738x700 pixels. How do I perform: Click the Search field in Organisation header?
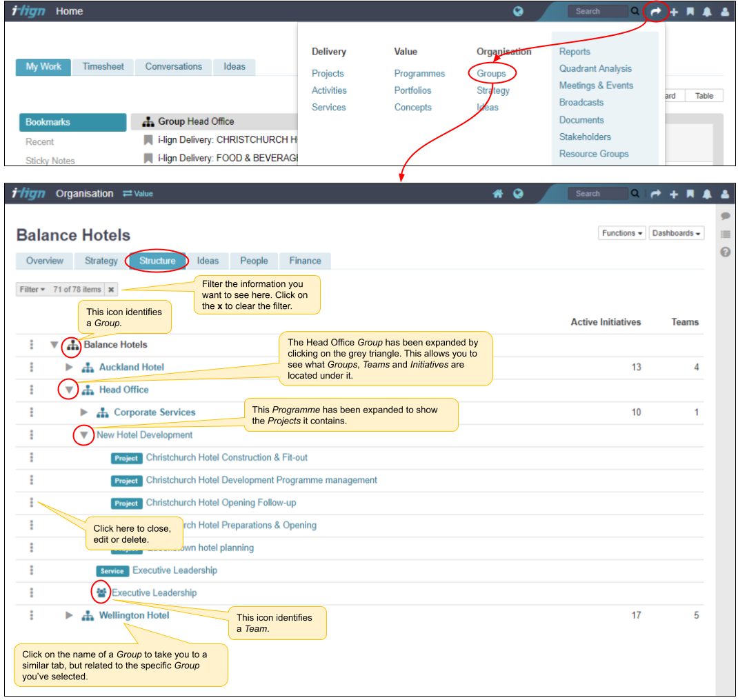[597, 194]
